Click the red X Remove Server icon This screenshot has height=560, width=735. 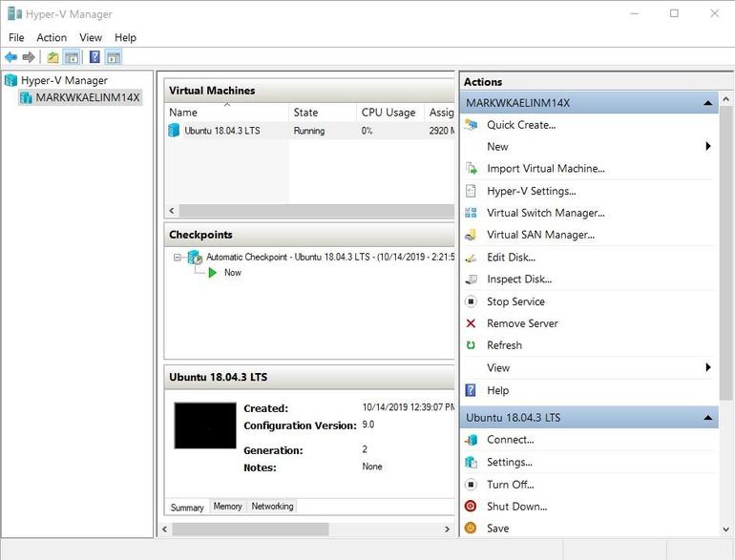471,323
